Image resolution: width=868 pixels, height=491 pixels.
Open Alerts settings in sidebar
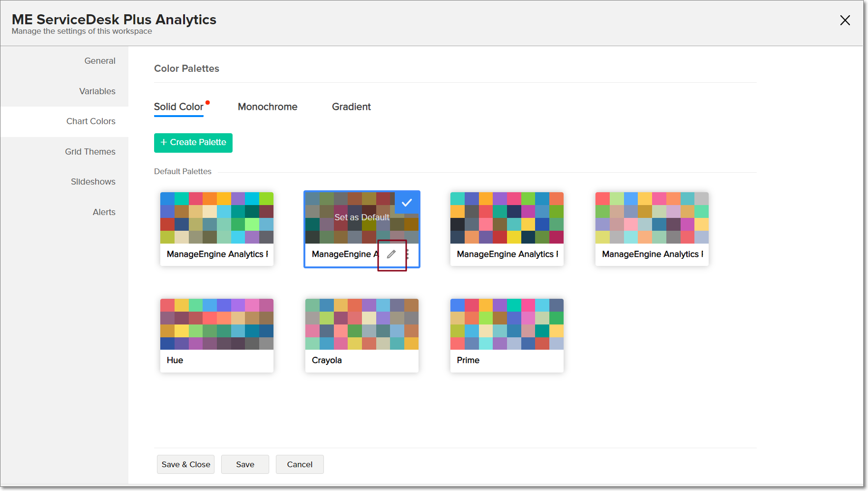tap(104, 212)
